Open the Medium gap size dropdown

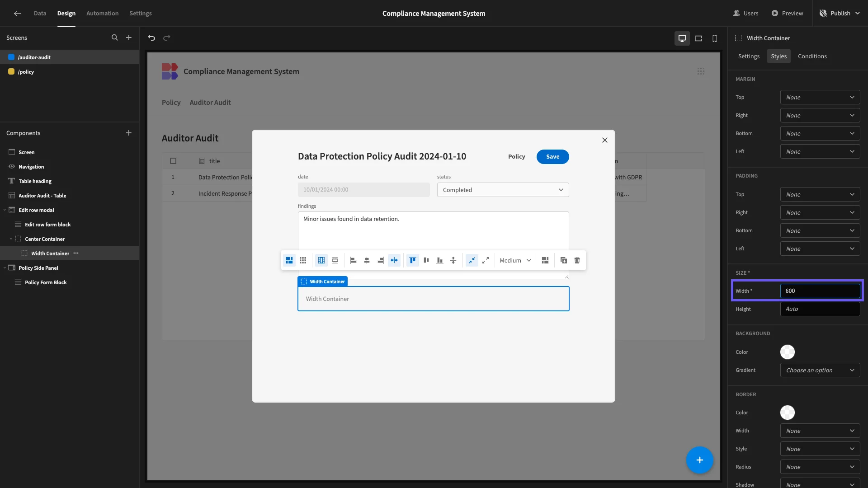[515, 260]
